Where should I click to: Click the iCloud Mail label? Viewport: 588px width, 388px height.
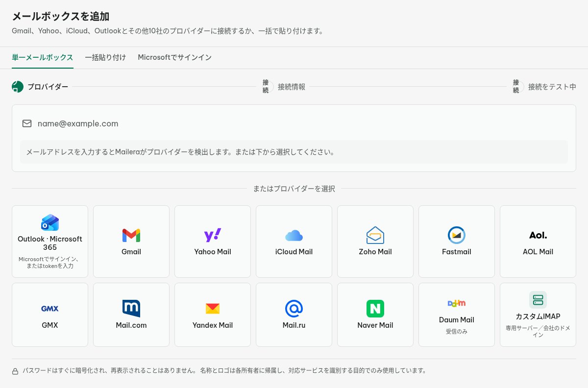point(294,252)
